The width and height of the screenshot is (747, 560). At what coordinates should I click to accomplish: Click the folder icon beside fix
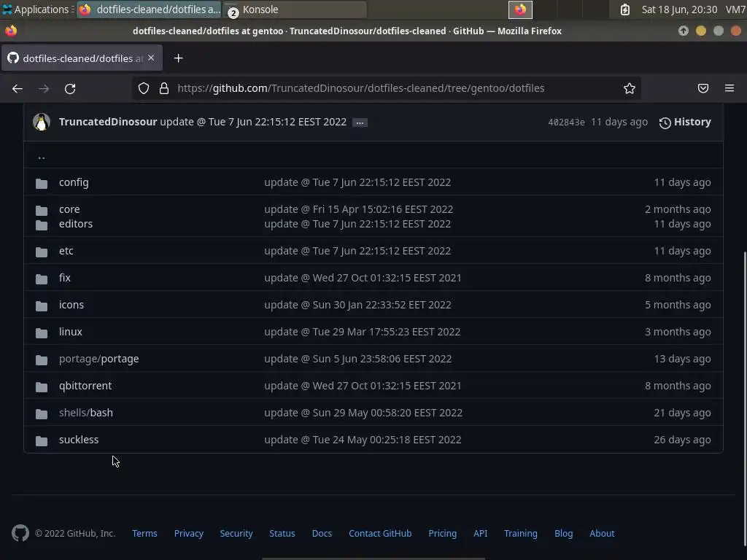click(42, 279)
